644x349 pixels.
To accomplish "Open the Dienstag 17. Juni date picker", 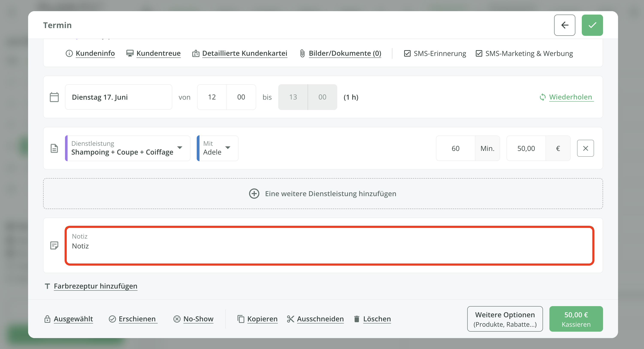I will (118, 97).
